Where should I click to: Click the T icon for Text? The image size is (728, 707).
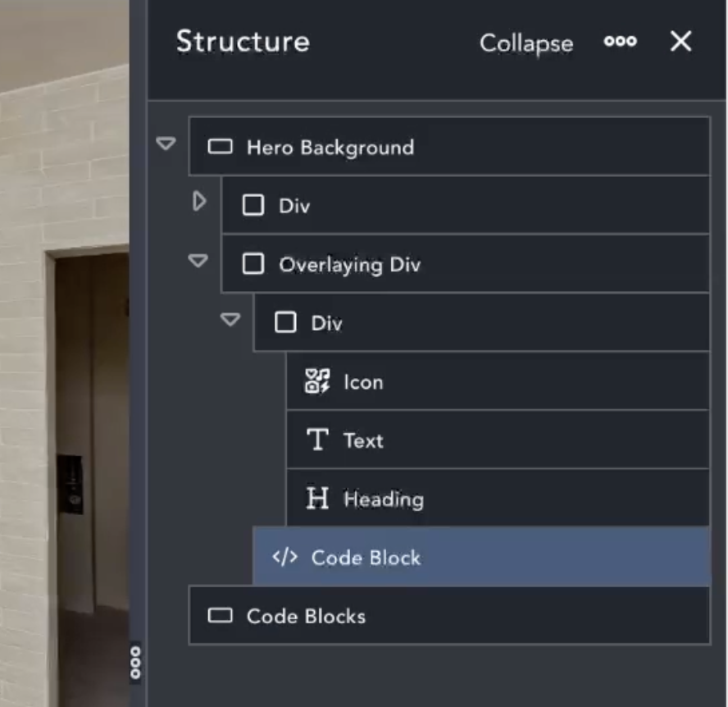click(317, 440)
